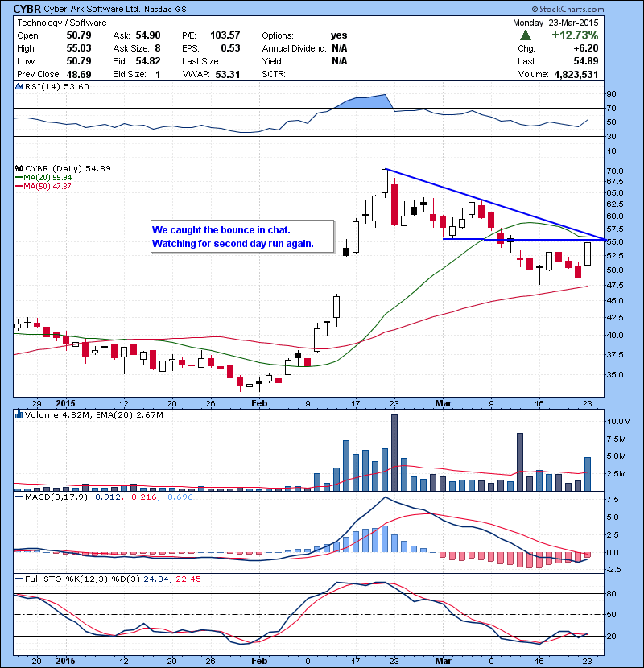The width and height of the screenshot is (644, 668).
Task: Click the tallest volume bar near Feb 23
Action: 394,452
